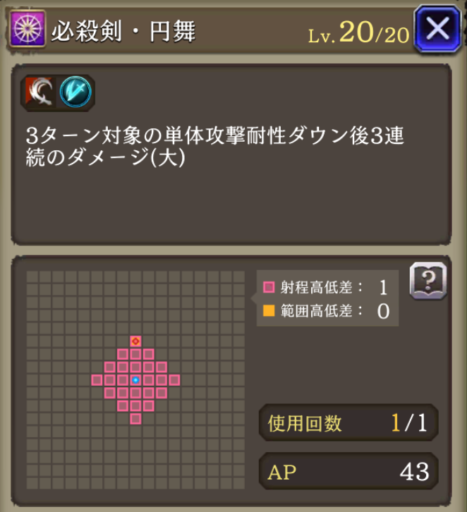The width and height of the screenshot is (467, 512).
Task: Click the skill title 必殺剣・円舞
Action: (x=123, y=31)
